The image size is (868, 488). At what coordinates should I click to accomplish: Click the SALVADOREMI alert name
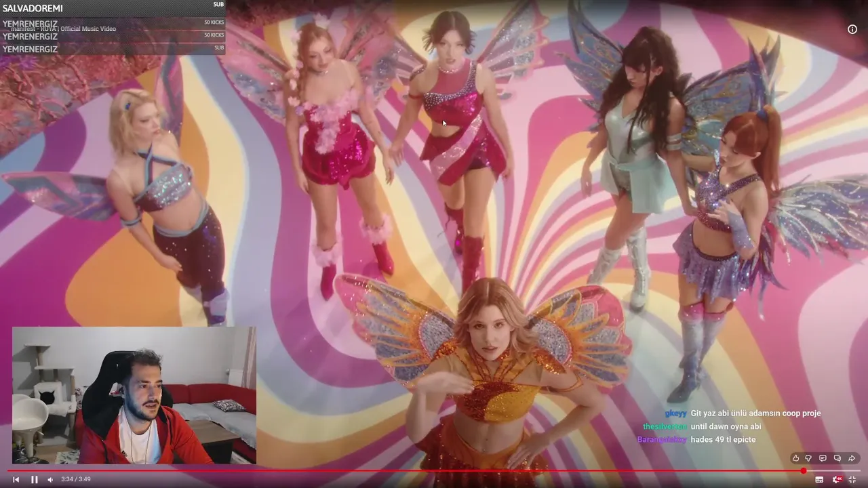pyautogui.click(x=33, y=8)
